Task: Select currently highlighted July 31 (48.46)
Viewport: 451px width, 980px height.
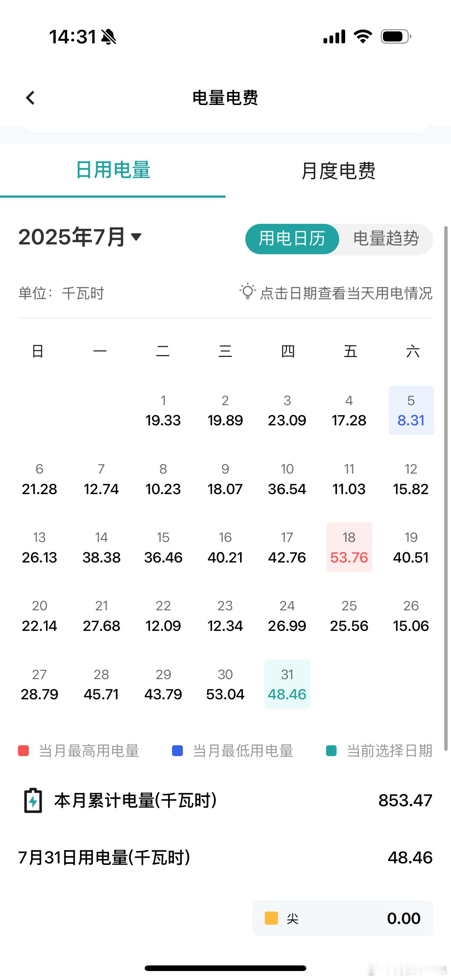Action: coord(287,684)
